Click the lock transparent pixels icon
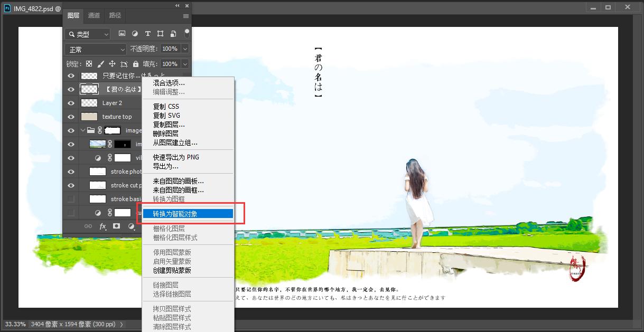This screenshot has height=332, width=644. click(x=89, y=64)
